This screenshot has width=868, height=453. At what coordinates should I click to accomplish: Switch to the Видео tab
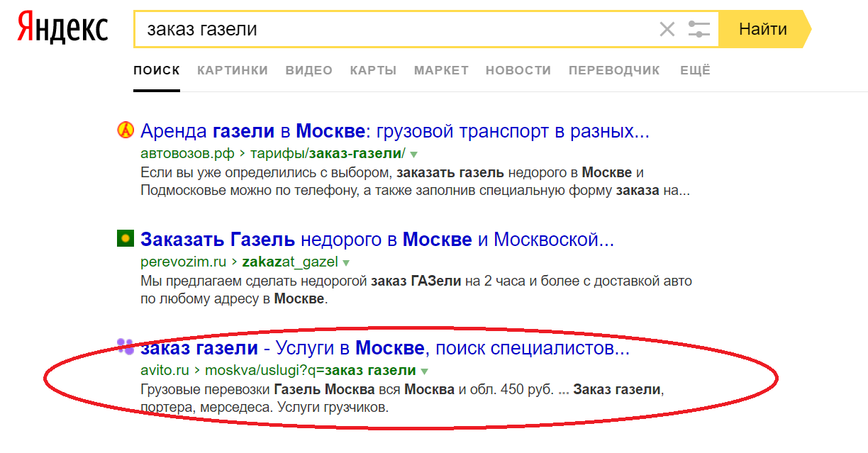[309, 70]
